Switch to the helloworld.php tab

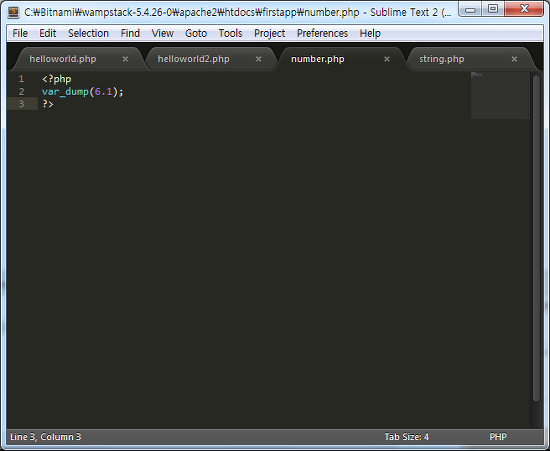63,59
